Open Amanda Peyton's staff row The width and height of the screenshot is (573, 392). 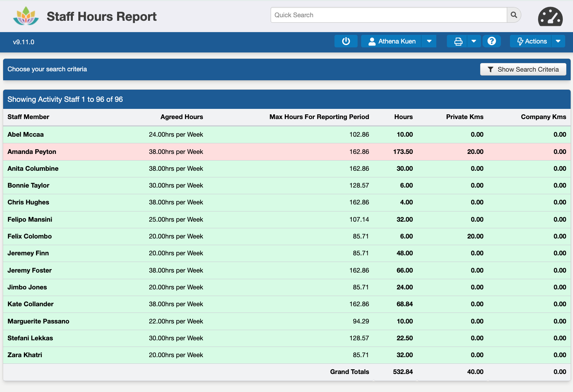(32, 152)
